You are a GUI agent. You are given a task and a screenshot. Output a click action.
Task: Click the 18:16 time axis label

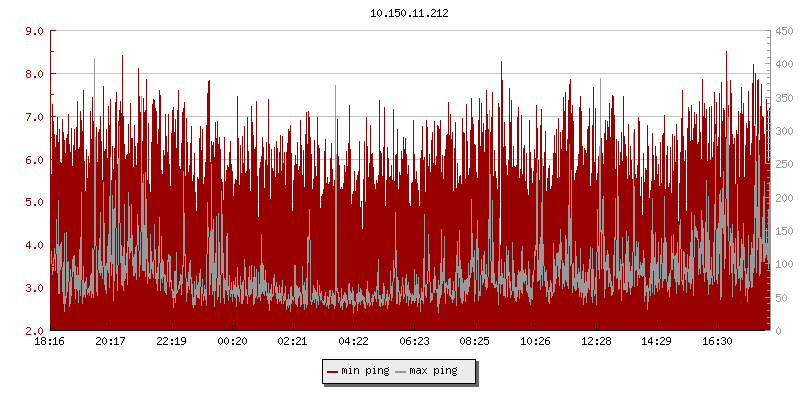tap(50, 342)
